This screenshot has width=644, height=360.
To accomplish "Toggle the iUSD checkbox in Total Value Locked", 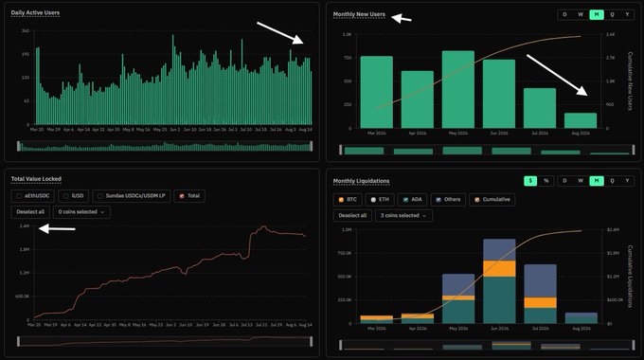I will 66,196.
